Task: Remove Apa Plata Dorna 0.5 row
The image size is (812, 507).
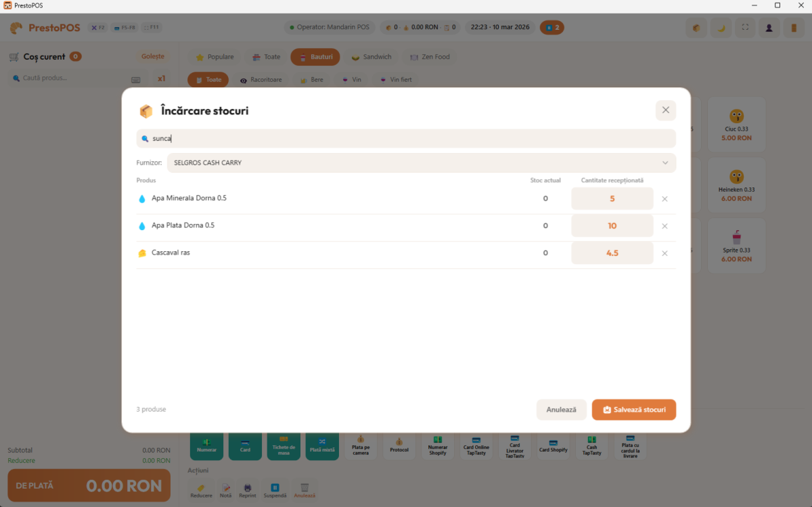Action: (664, 226)
